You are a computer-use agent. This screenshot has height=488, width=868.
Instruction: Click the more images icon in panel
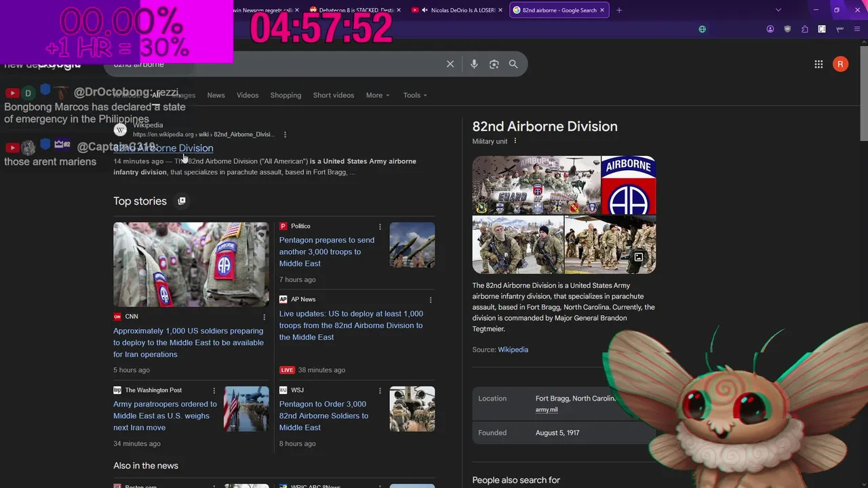[638, 257]
